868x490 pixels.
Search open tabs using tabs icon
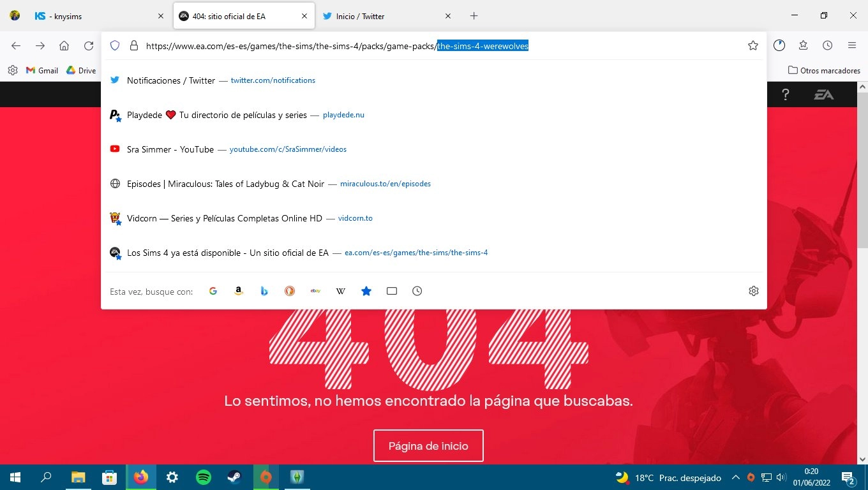[x=392, y=291]
